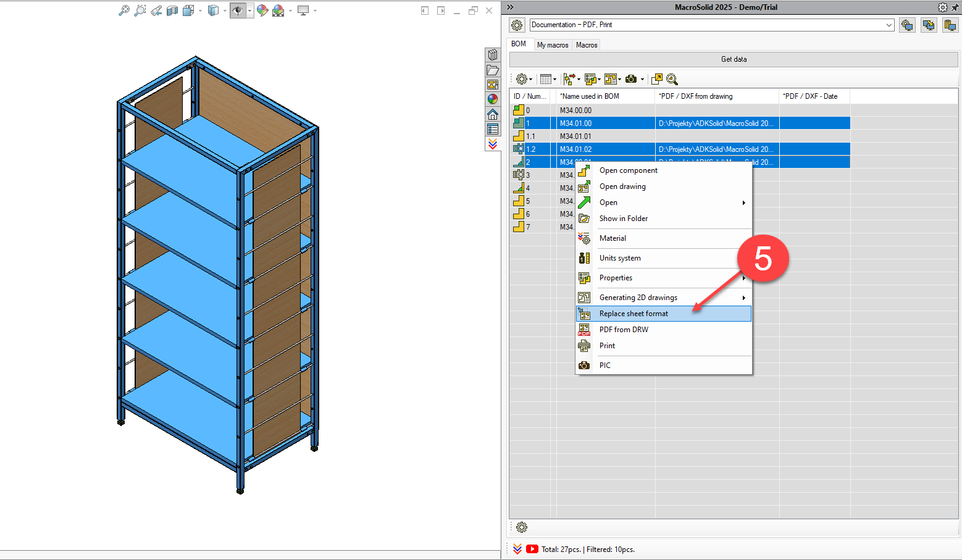Click the collapse-left panel arrow in viewport

point(425,10)
